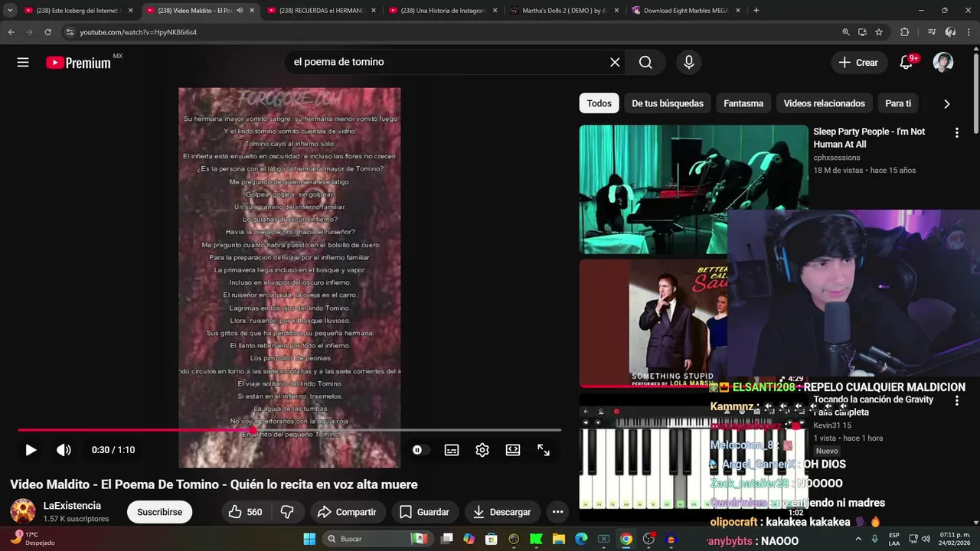The image size is (980, 551).
Task: Bookmark this page with the star
Action: click(879, 32)
